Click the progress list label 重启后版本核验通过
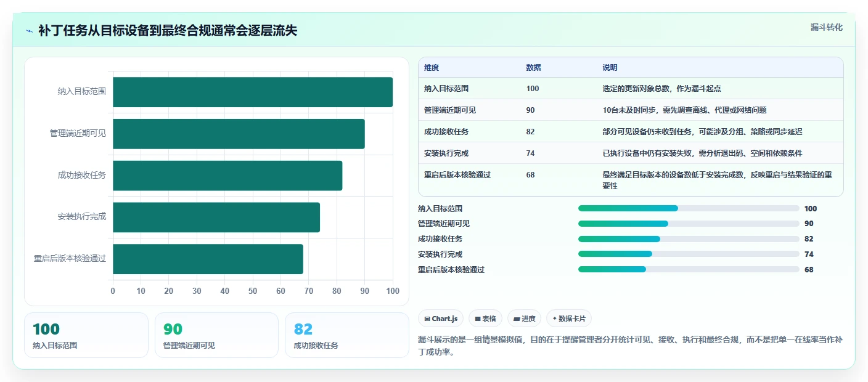This screenshot has height=382, width=868. [451, 269]
